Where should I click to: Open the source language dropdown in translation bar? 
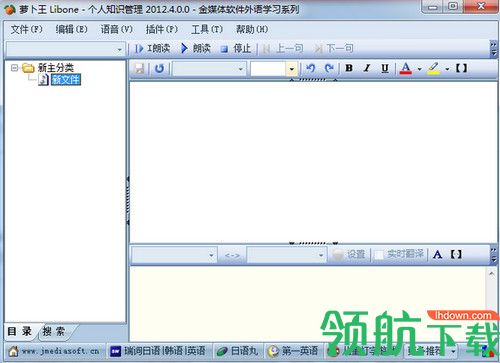(174, 255)
